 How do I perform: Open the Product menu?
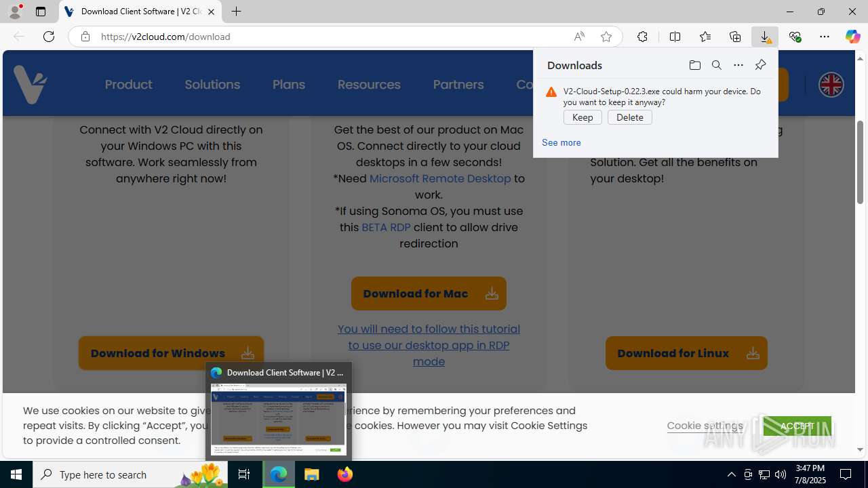128,85
